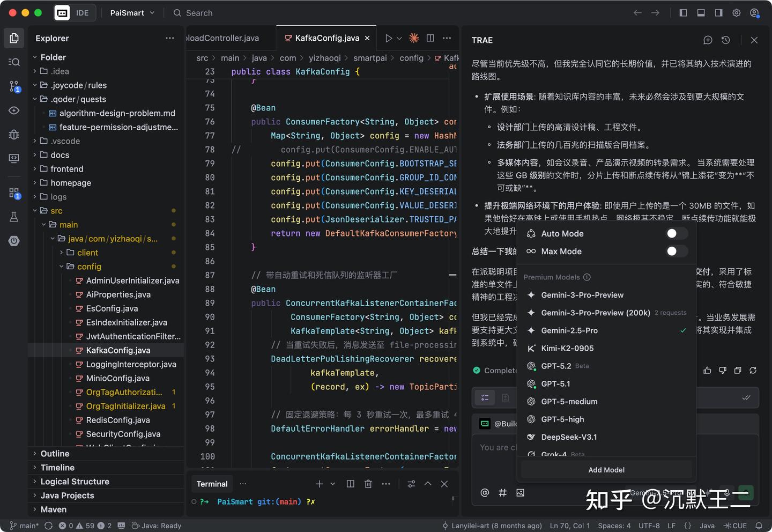772x532 pixels.
Task: Open the PaiSmart project dropdown
Action: (132, 12)
